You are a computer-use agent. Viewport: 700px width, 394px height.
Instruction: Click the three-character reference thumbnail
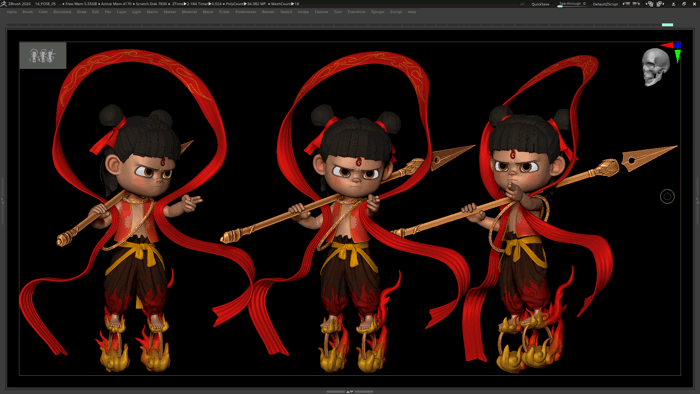(x=43, y=55)
